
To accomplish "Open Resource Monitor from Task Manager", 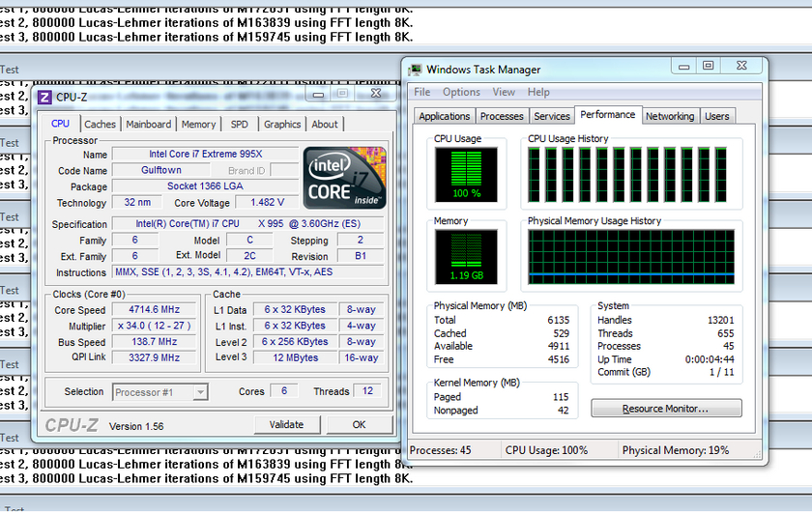I will pos(666,409).
